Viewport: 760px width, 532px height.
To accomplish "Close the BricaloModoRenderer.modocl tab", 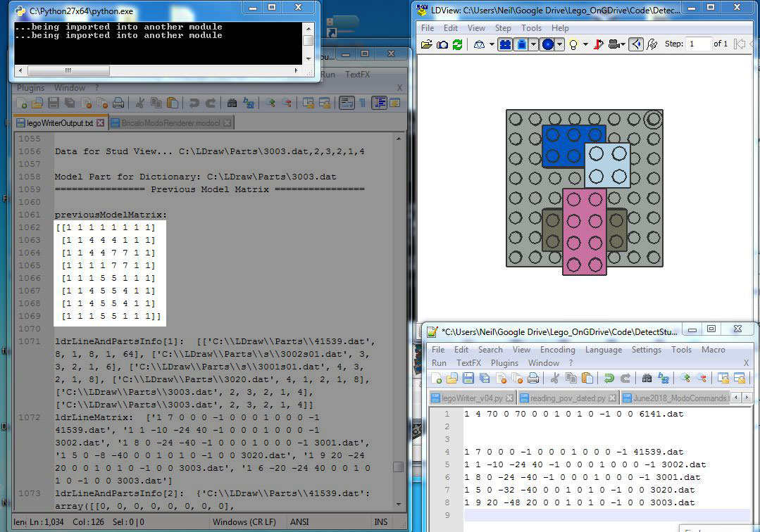I will 228,123.
